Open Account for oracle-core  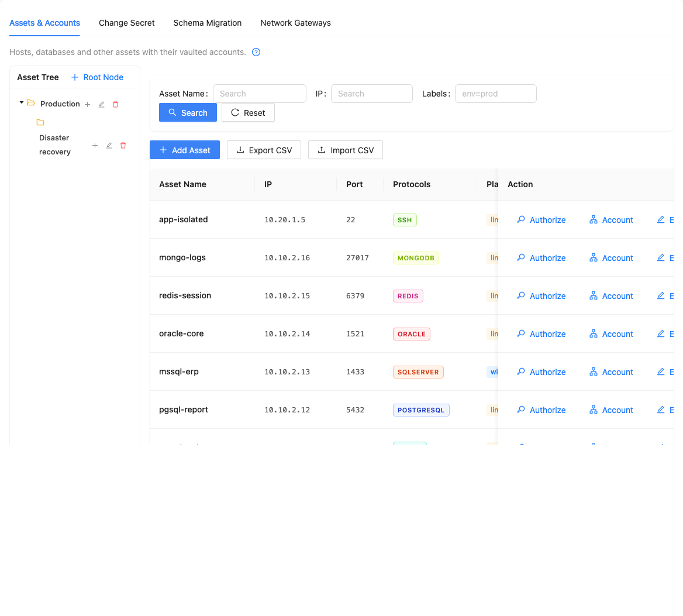point(611,333)
